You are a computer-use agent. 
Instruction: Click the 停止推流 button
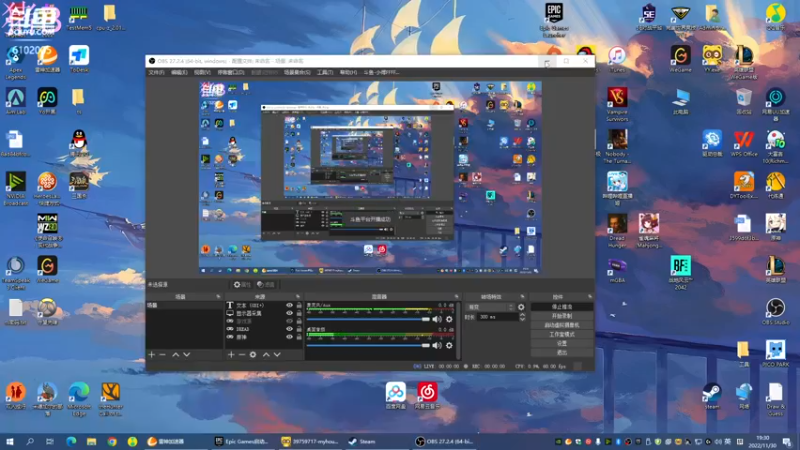coord(562,307)
